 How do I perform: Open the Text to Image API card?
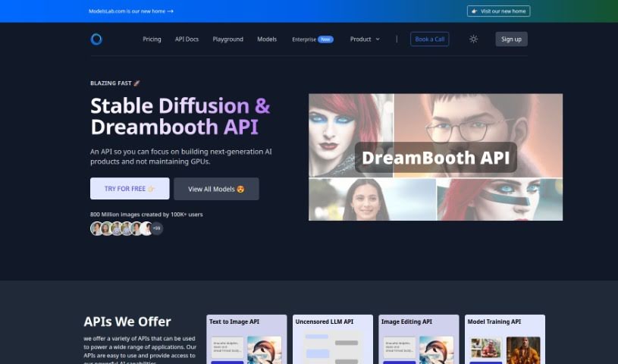[x=246, y=339]
